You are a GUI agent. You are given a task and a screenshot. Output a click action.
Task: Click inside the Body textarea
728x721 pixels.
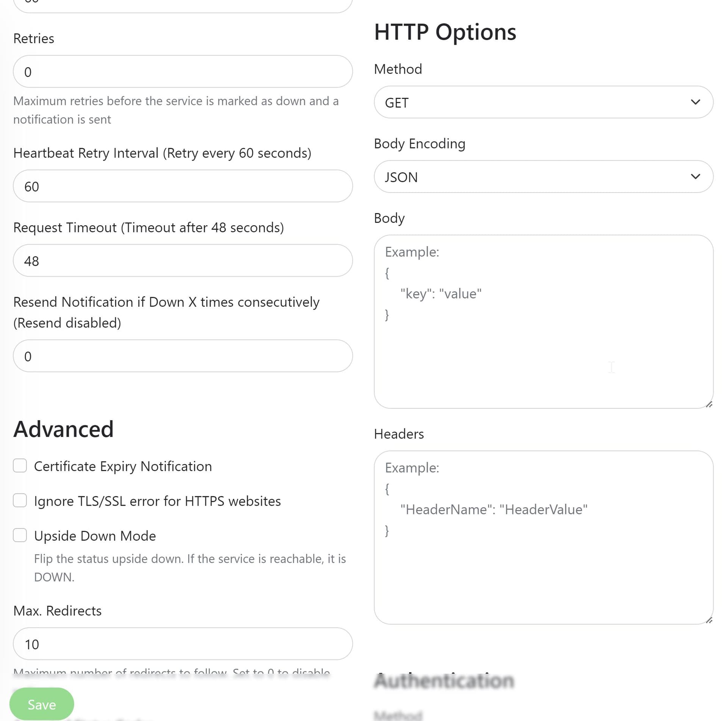[543, 341]
